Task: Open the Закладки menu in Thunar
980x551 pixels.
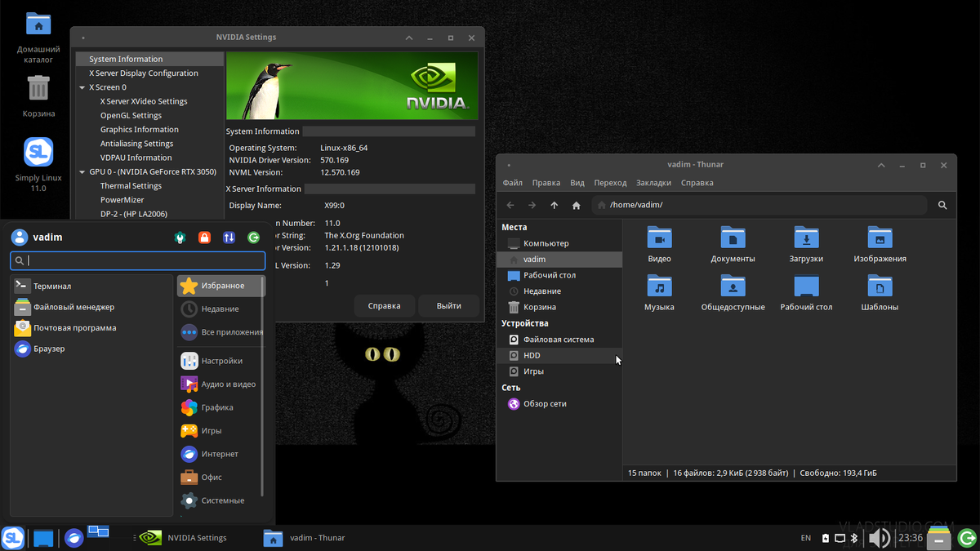Action: pos(653,183)
